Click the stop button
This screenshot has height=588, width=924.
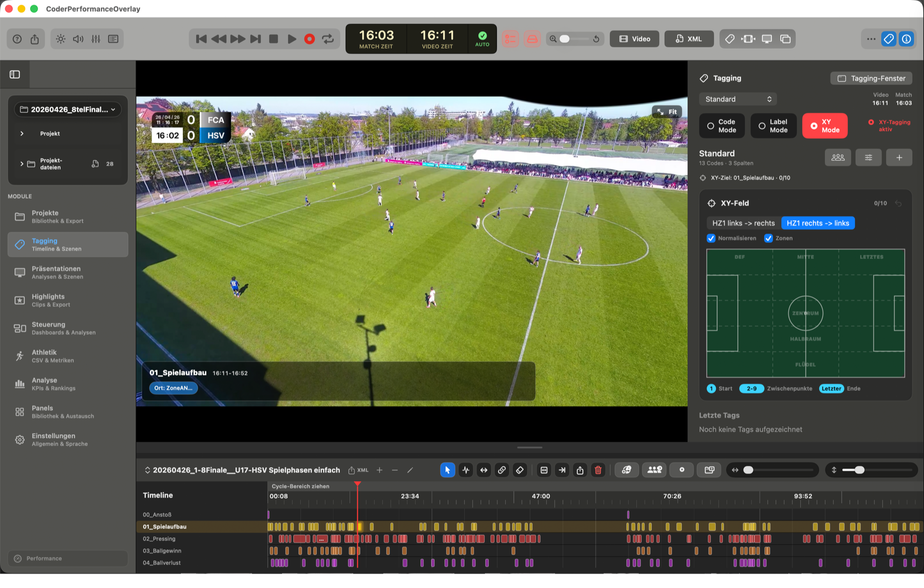(274, 39)
